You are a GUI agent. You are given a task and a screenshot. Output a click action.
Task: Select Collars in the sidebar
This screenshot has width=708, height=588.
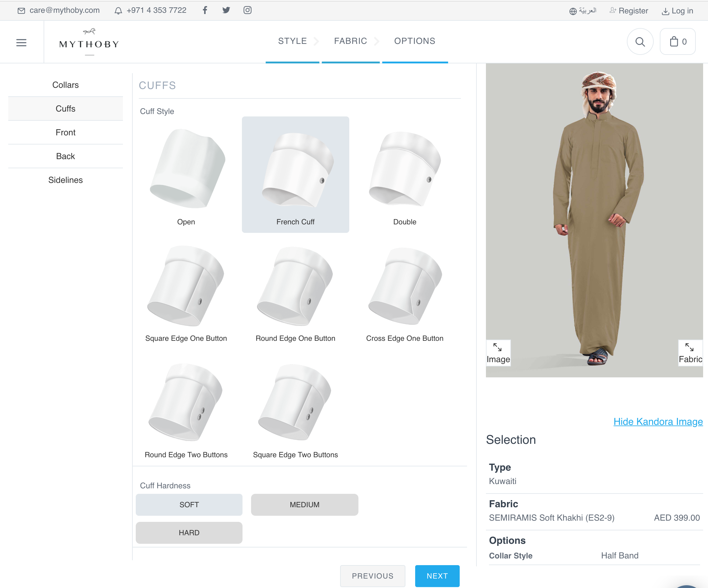65,85
